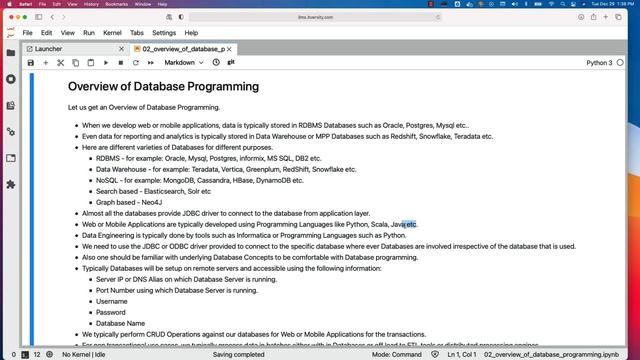Screen dimensions: 640x360
Task: Open the Property Inspector gears sidebar icon
Action: 11,132
